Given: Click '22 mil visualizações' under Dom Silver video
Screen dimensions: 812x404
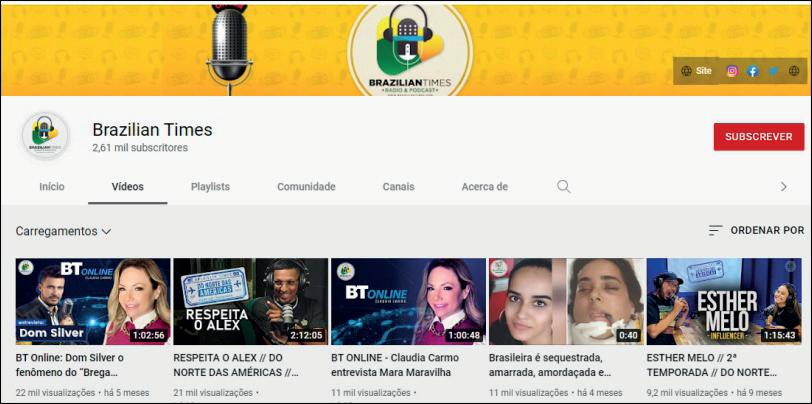Looking at the screenshot, I should [x=55, y=393].
